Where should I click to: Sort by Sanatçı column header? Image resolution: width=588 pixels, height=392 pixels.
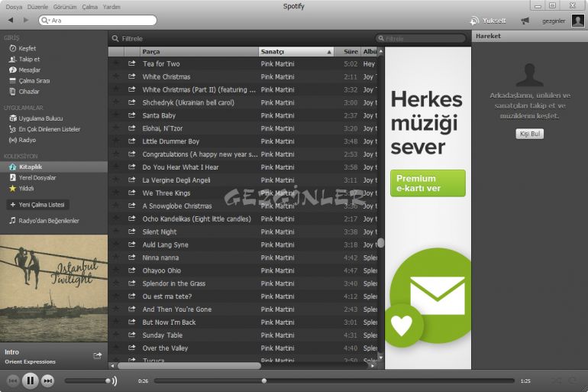click(296, 52)
